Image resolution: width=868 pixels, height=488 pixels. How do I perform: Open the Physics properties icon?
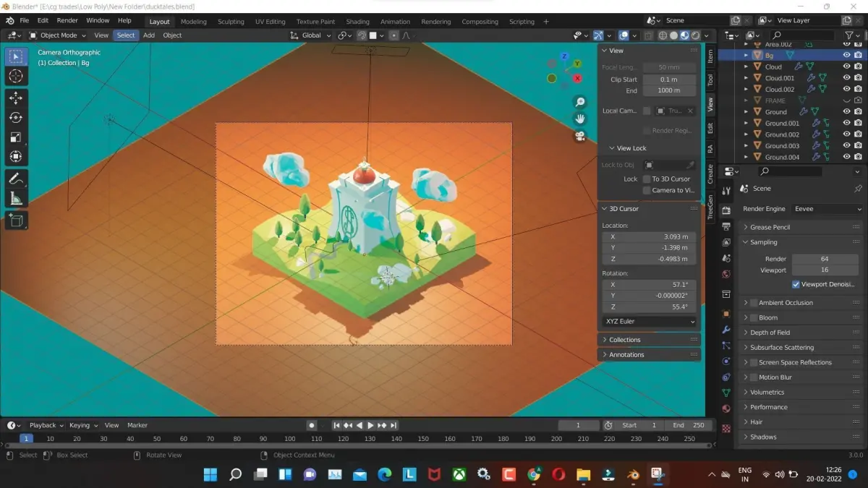(x=726, y=361)
